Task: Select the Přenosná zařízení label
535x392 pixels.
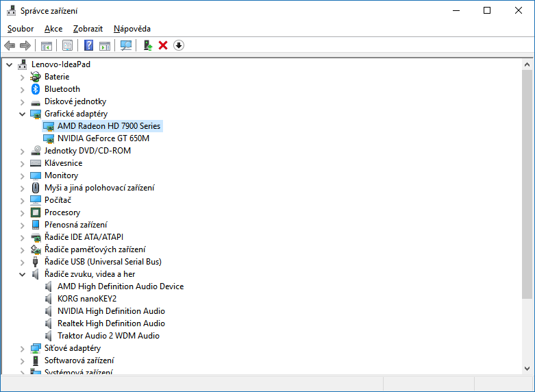Action: coord(76,225)
